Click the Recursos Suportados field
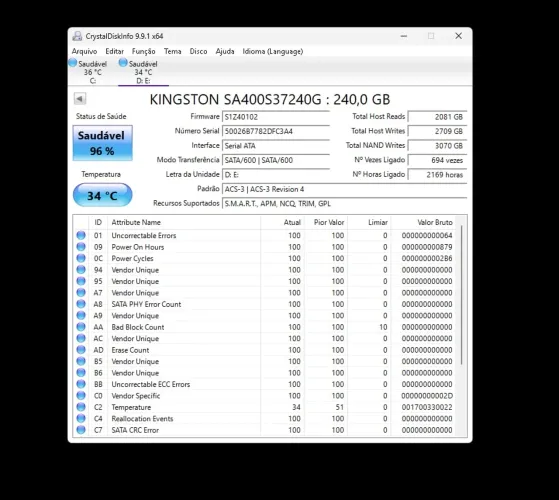559x500 pixels. coord(344,204)
